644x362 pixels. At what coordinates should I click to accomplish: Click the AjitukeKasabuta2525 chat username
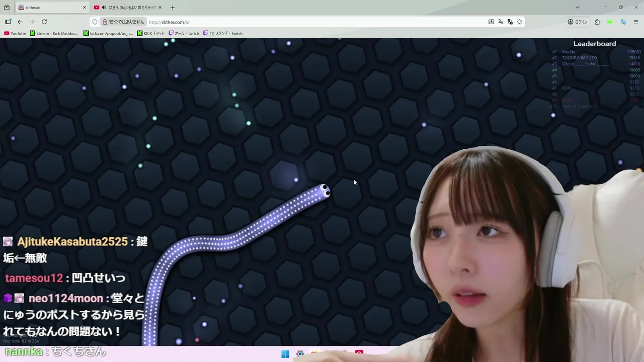[72, 242]
